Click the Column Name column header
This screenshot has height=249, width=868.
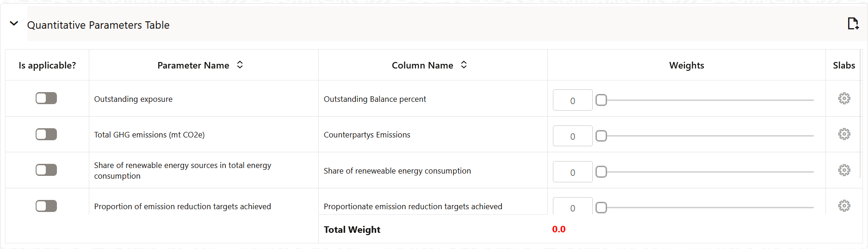click(422, 66)
